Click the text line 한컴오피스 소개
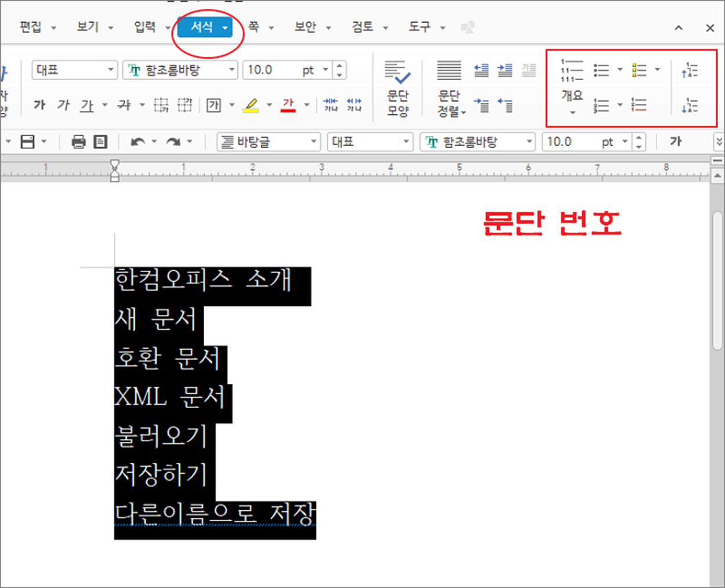This screenshot has width=725, height=588. 203,280
